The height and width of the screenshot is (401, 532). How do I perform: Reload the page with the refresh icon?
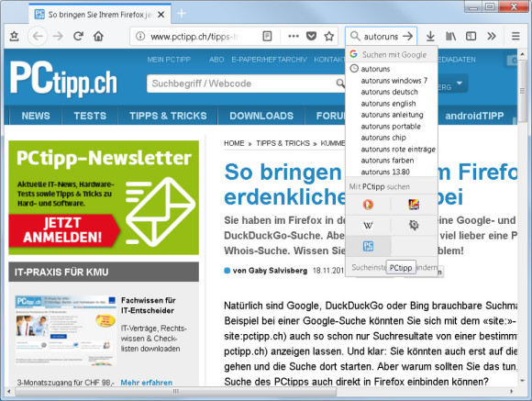point(78,36)
